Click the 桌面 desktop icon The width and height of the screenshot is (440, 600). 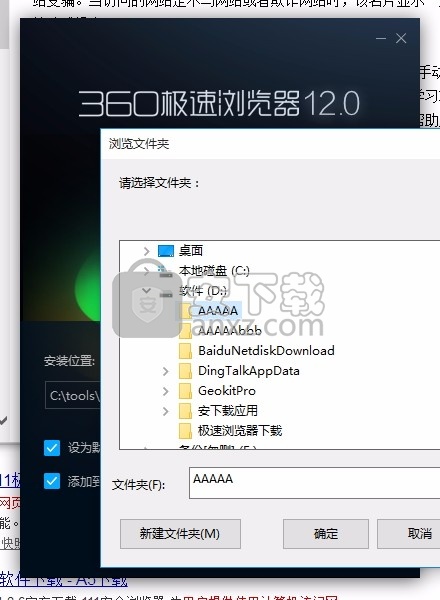click(x=166, y=251)
